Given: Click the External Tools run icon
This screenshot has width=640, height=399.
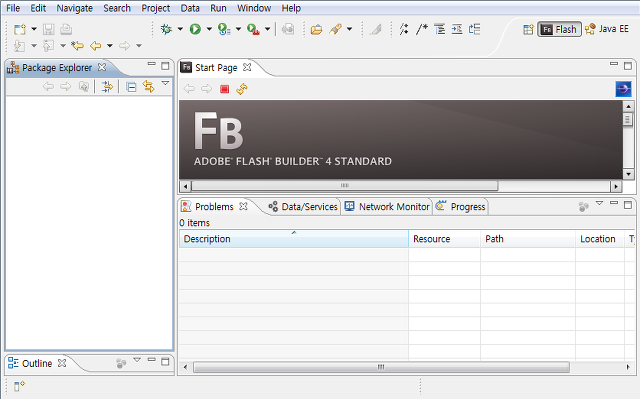Looking at the screenshot, I should (x=253, y=29).
